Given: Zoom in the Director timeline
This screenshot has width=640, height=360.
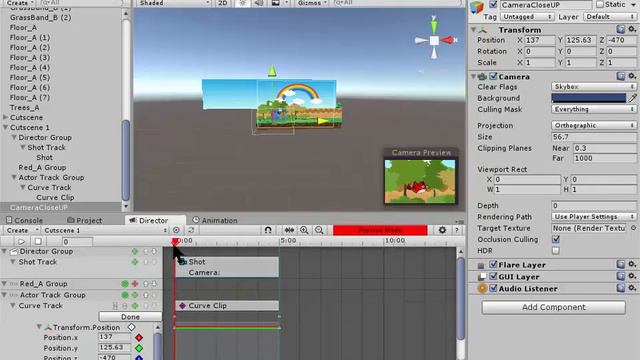Looking at the screenshot, I should pos(304,230).
